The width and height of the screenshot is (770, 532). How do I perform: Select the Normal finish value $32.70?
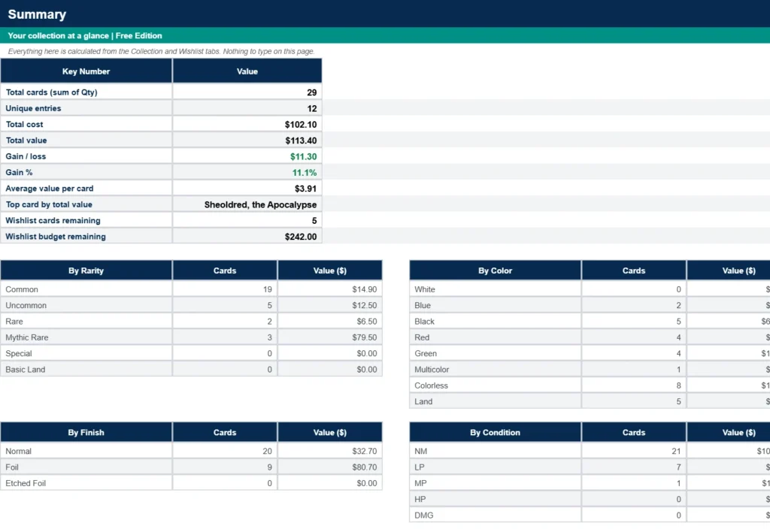pyautogui.click(x=330, y=451)
